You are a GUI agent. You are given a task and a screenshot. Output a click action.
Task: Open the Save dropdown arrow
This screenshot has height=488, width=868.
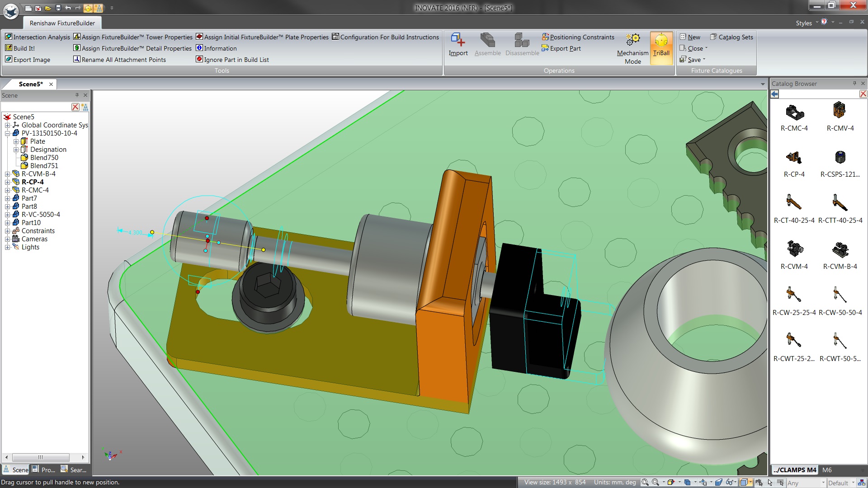point(704,60)
